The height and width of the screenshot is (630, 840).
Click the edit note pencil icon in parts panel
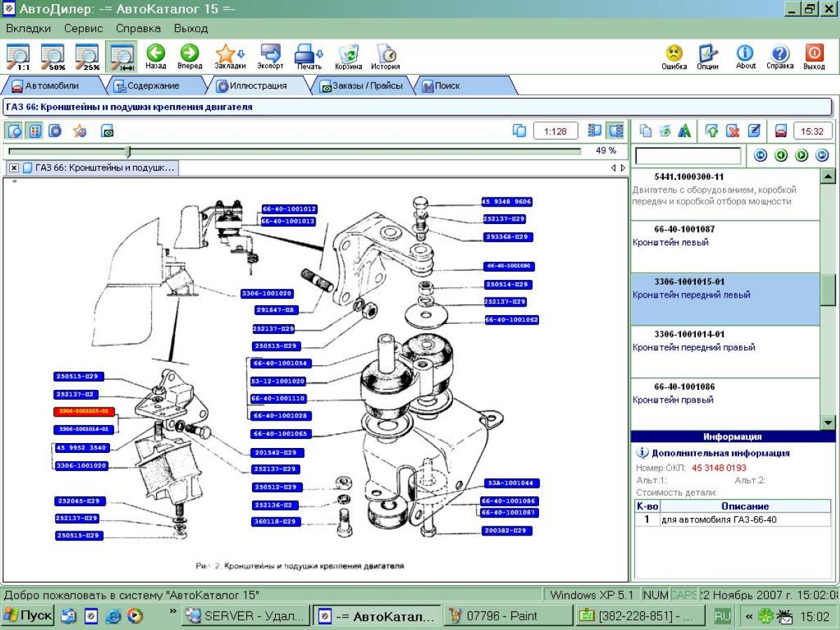[754, 131]
